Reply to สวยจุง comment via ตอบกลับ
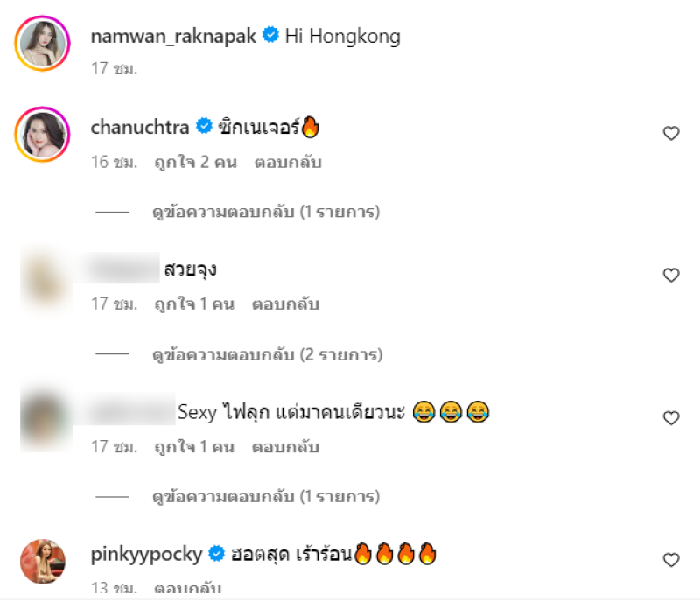700x601 pixels. point(286,304)
